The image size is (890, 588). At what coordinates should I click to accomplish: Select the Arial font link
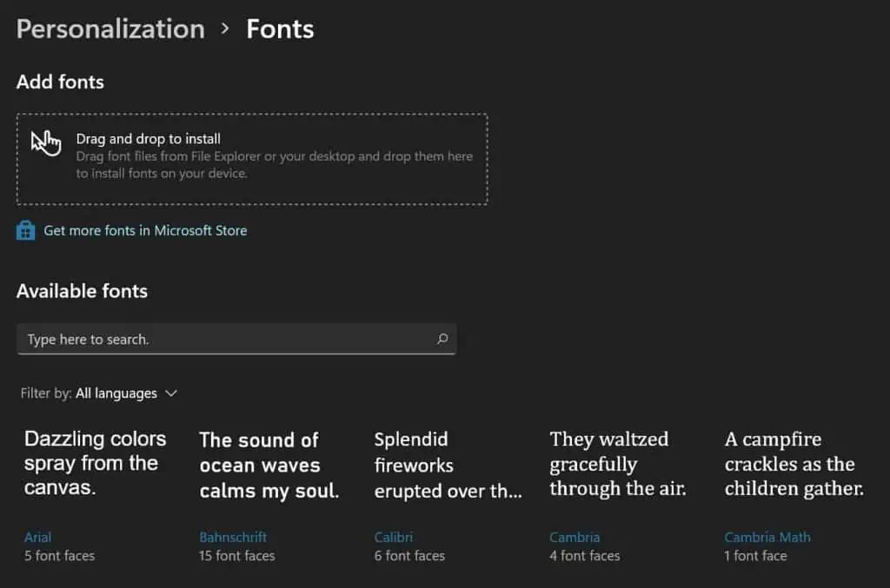click(37, 537)
